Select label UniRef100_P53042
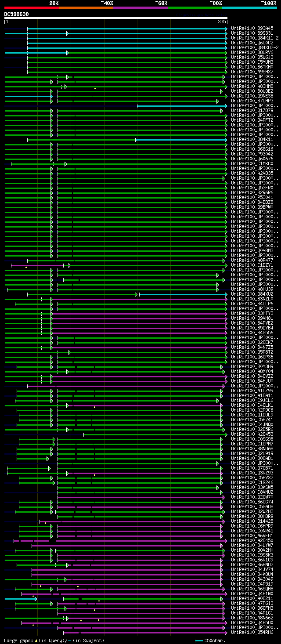 [x=252, y=154]
